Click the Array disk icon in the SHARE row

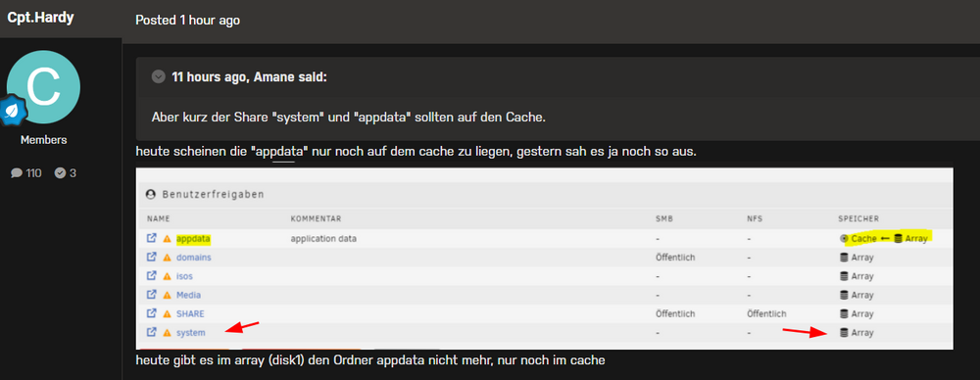click(x=844, y=313)
